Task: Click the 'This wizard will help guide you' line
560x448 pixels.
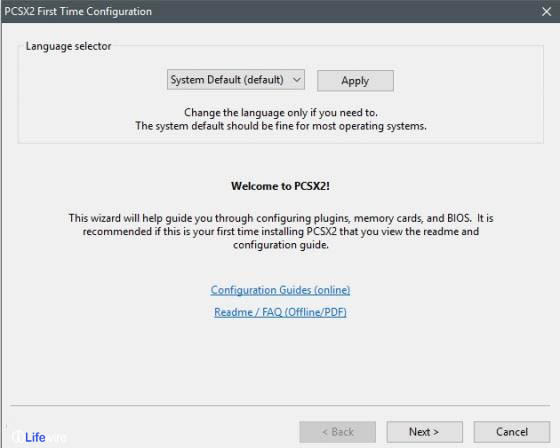Action: (x=281, y=218)
